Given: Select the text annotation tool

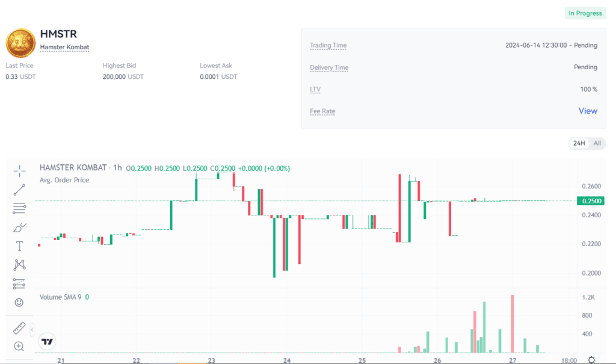Looking at the screenshot, I should pyautogui.click(x=19, y=245).
